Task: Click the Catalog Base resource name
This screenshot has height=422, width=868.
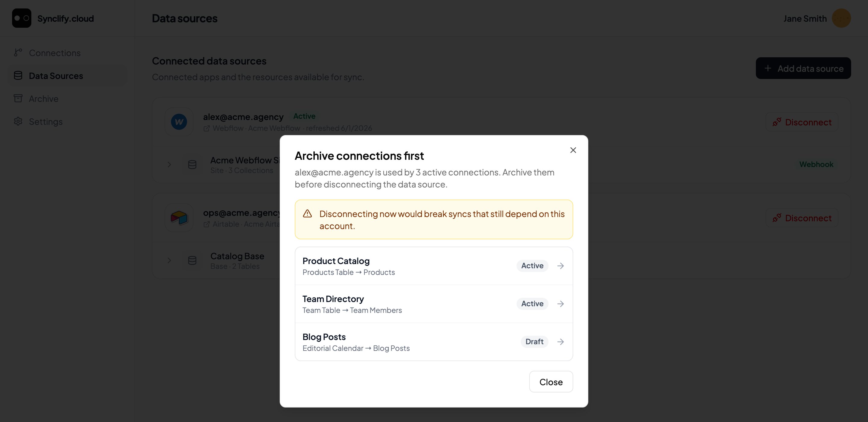Action: [237, 256]
